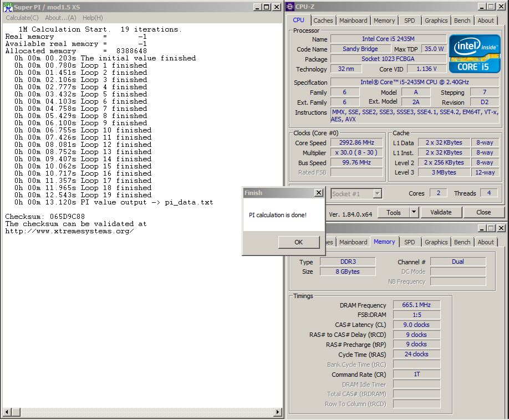Click the memory Size value '8 GBytes'
This screenshot has height=420, width=509.
coord(348,272)
